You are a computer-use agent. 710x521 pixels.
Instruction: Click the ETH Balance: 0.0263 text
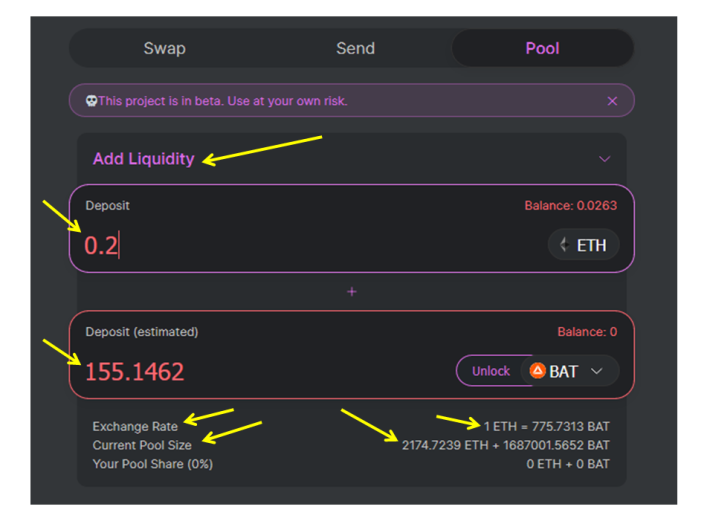tap(571, 206)
